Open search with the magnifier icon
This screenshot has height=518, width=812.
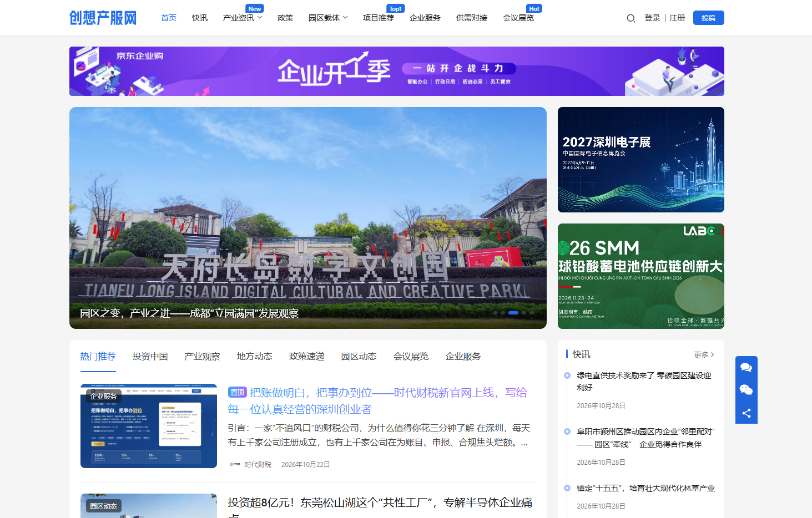631,18
